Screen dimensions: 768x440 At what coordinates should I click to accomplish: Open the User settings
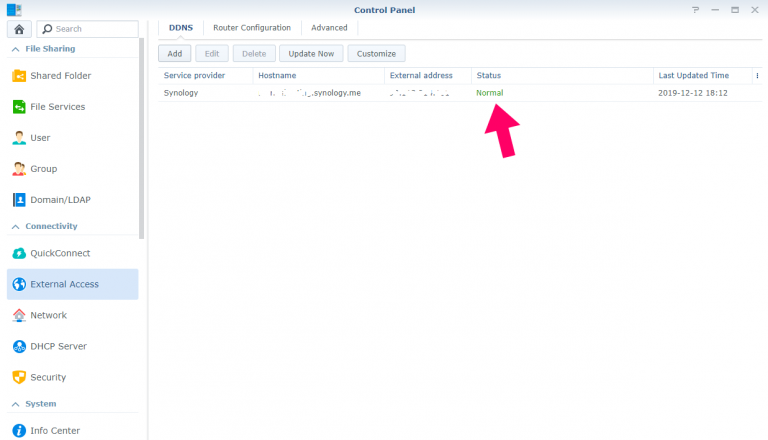click(x=40, y=138)
